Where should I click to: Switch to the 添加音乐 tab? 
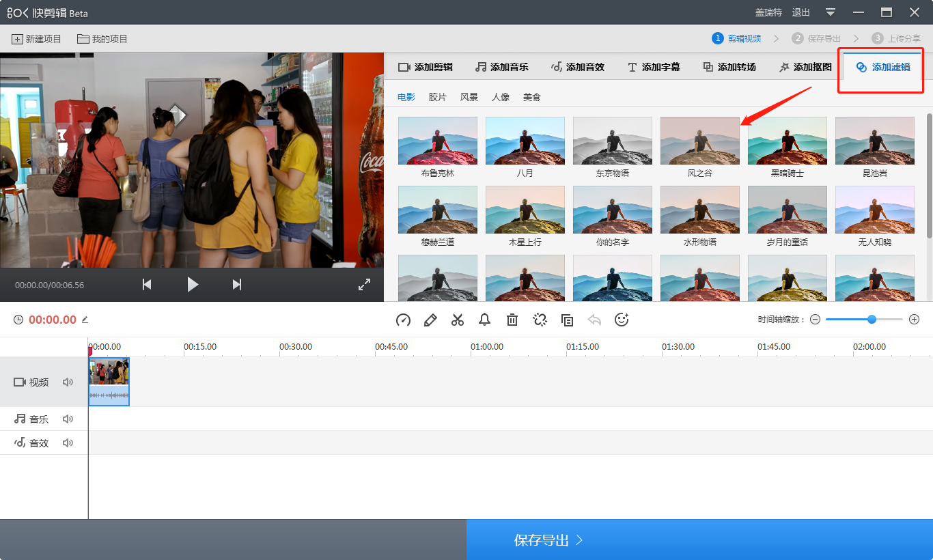coord(502,67)
